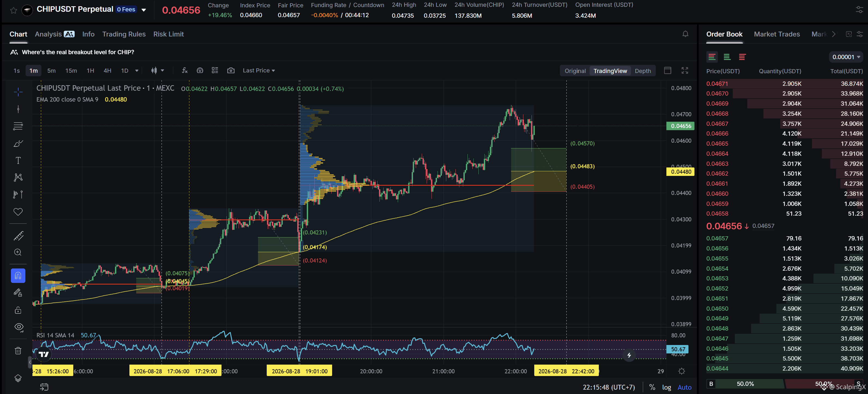Take a chart snapshot with camera icon

pos(231,70)
